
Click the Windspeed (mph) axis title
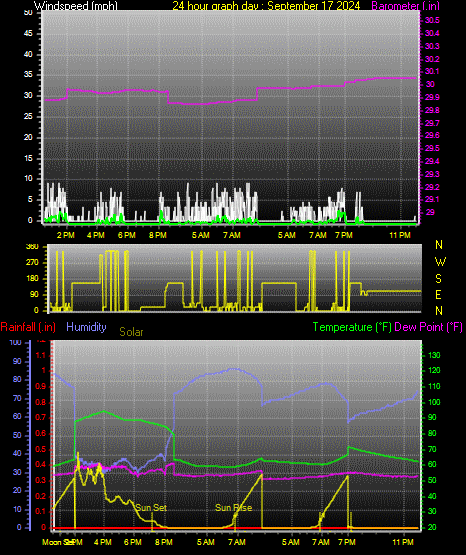(x=75, y=6)
